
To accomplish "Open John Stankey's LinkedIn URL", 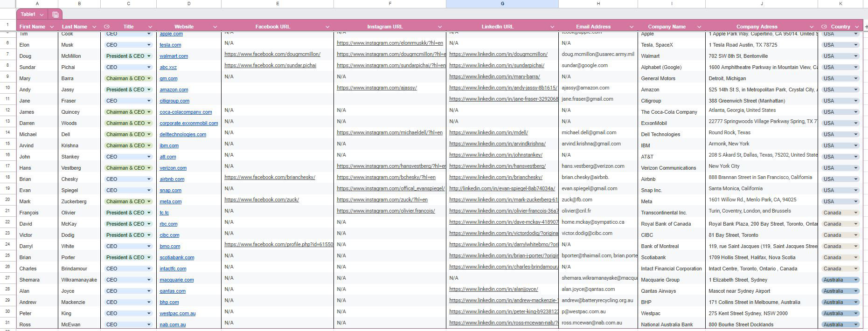I will click(496, 155).
